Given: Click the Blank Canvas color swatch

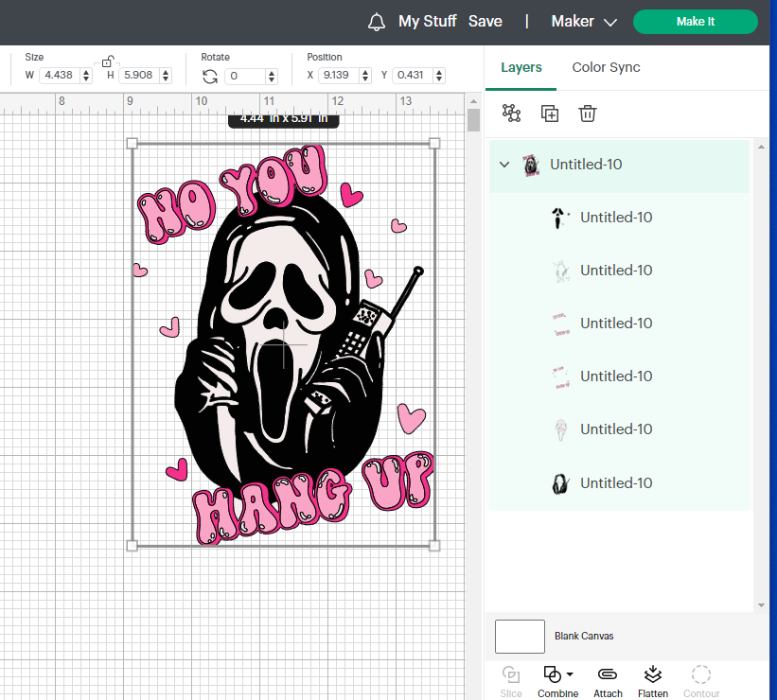Looking at the screenshot, I should click(x=520, y=636).
